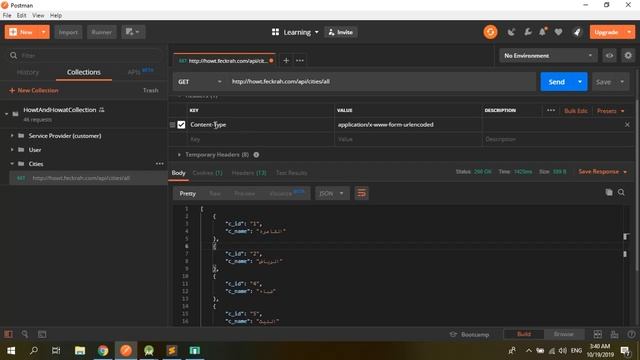Open Windows Start menu
The height and width of the screenshot is (360, 640).
11,351
